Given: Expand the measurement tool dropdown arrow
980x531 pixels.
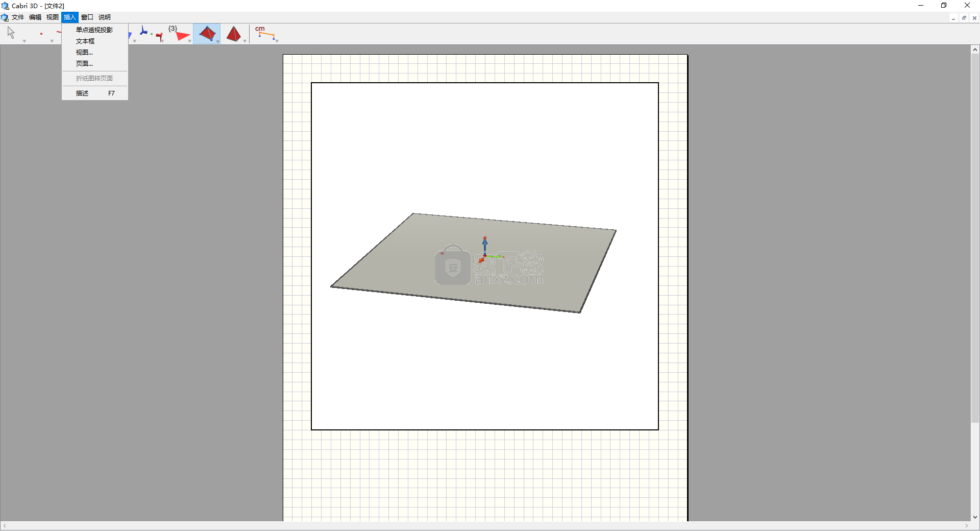Looking at the screenshot, I should click(x=277, y=41).
